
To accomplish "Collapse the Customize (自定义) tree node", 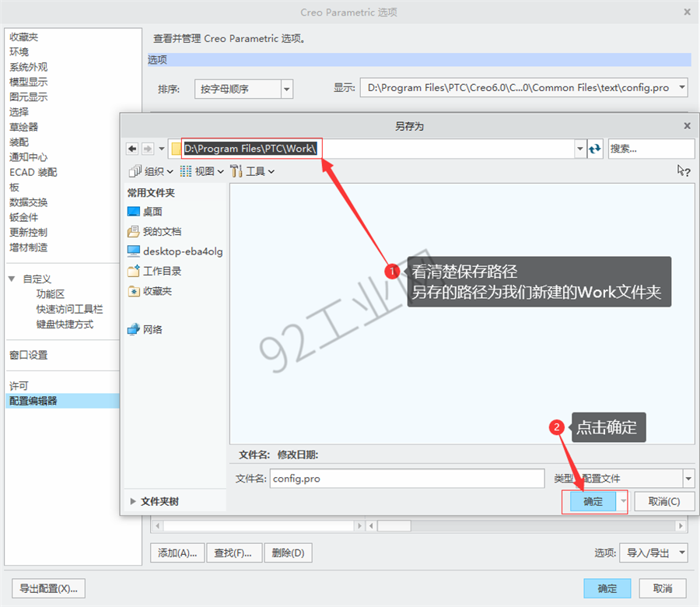I will click(x=12, y=279).
